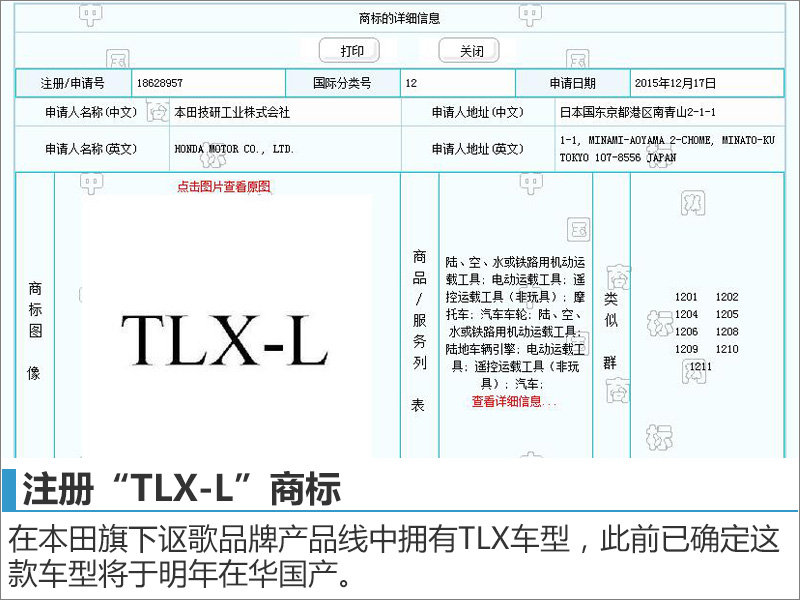Select similar group code 1204
Screen dimensions: 800x600
(x=686, y=314)
